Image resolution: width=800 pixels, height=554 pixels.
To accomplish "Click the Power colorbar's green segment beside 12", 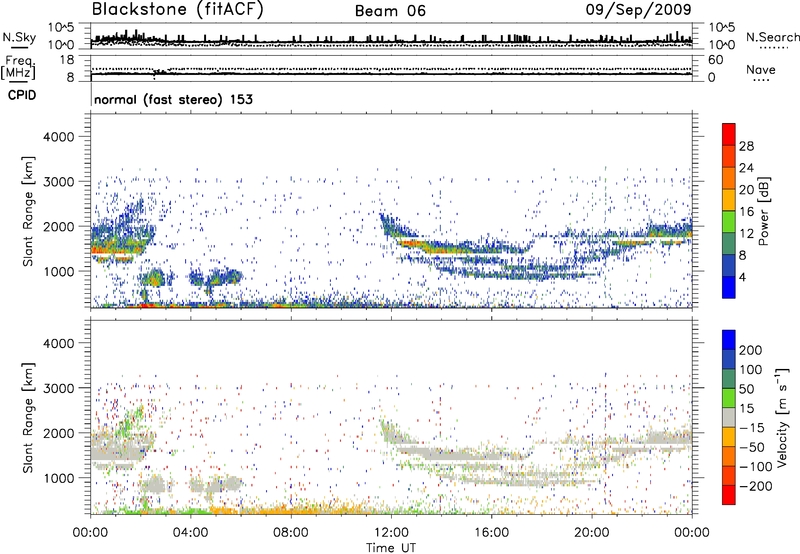I will [x=729, y=222].
